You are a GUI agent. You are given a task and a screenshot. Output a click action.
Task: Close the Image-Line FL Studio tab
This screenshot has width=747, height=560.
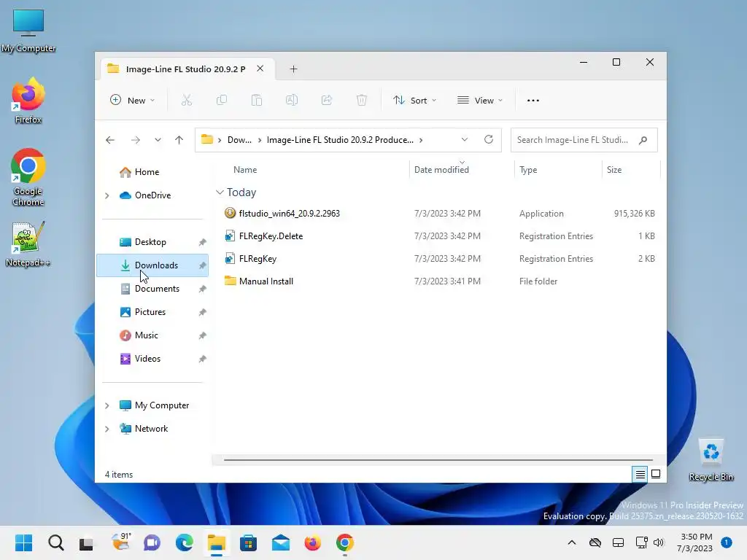[260, 69]
